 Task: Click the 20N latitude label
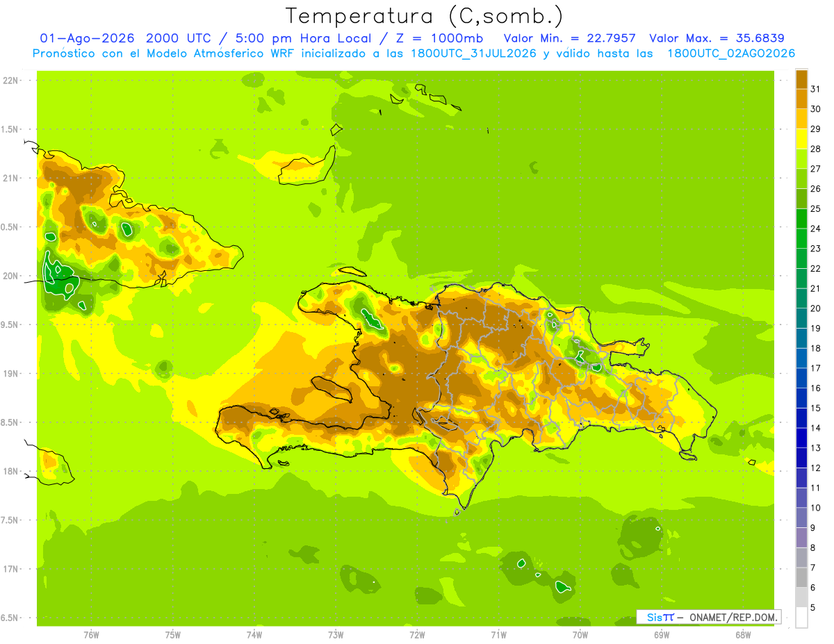point(10,276)
